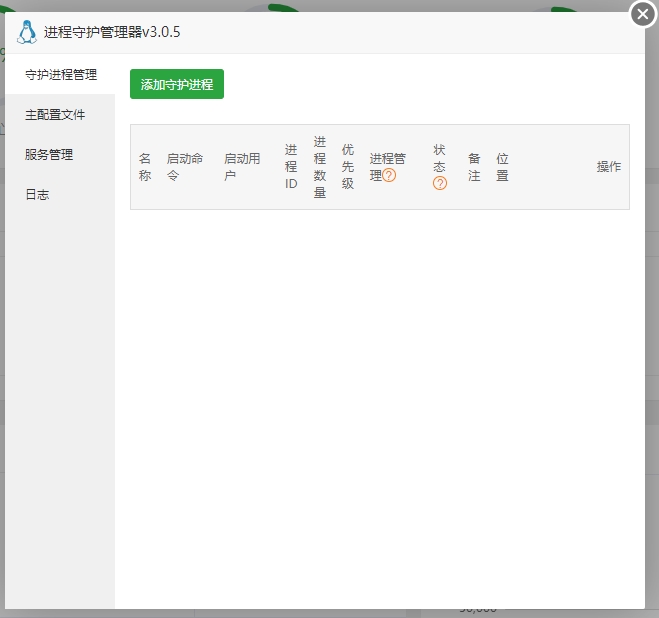Click the 进程ID column header
The image size is (659, 618).
291,166
